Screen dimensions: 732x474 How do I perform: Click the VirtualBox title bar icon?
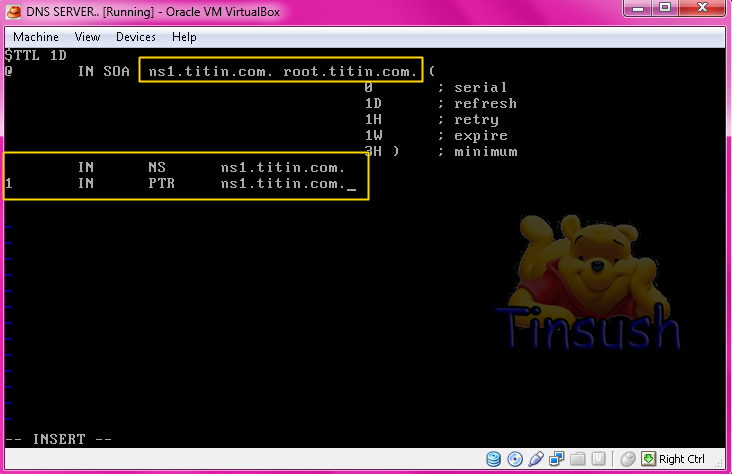click(13, 12)
